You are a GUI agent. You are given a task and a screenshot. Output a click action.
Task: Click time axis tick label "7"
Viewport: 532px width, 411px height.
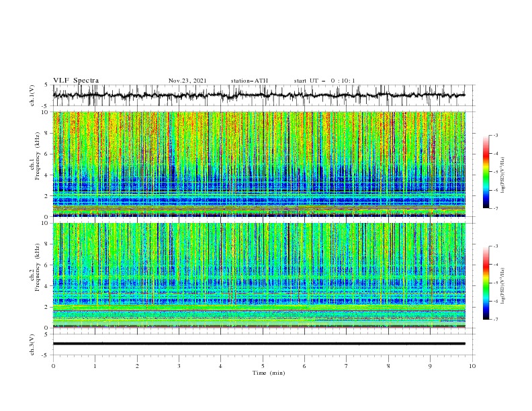(347, 366)
